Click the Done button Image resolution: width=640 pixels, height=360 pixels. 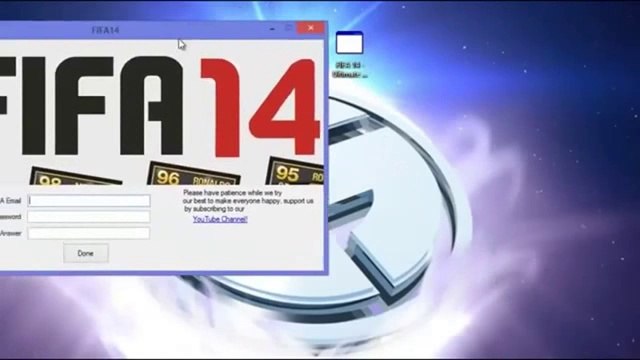pyautogui.click(x=86, y=253)
